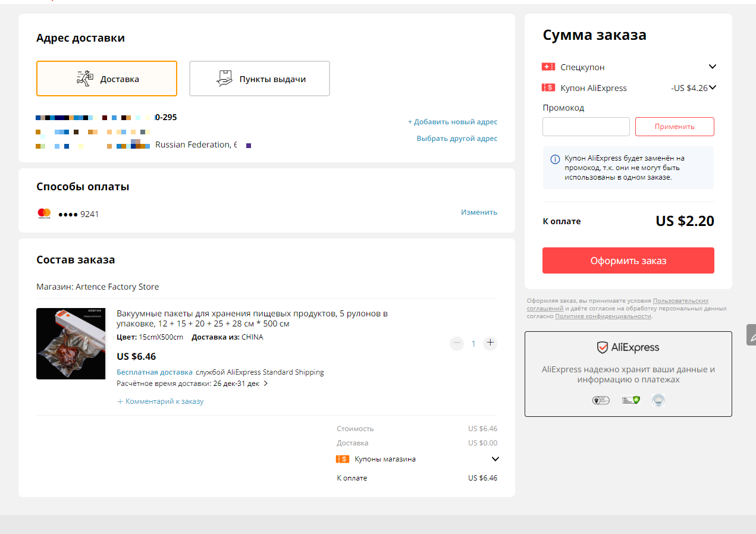Increase item quantity with plus button

(490, 343)
